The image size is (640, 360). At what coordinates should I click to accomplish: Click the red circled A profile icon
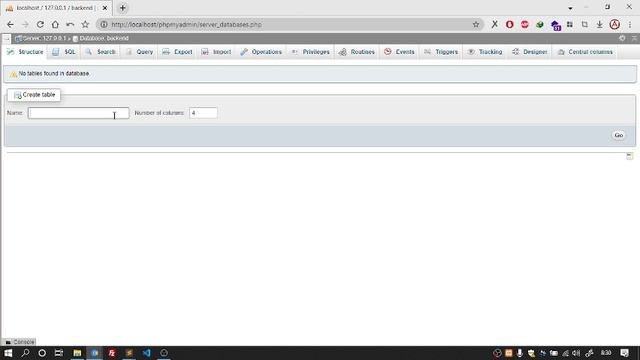615,24
